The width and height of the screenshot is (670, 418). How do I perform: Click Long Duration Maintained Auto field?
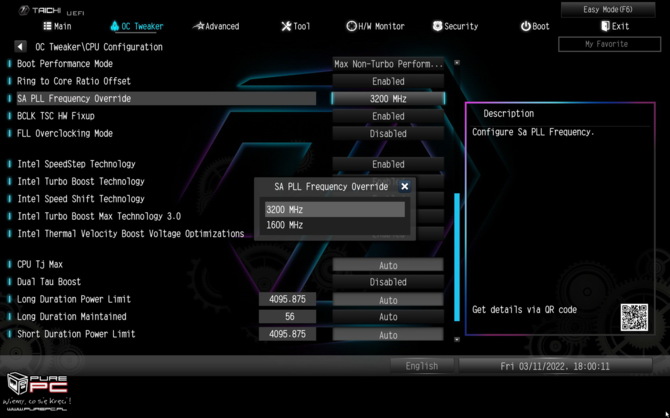[388, 317]
